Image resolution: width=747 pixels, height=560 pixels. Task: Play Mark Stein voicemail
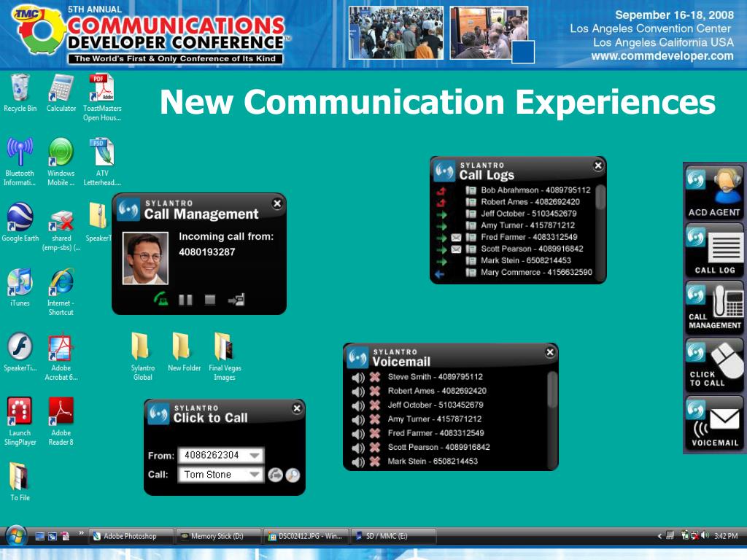coord(357,462)
